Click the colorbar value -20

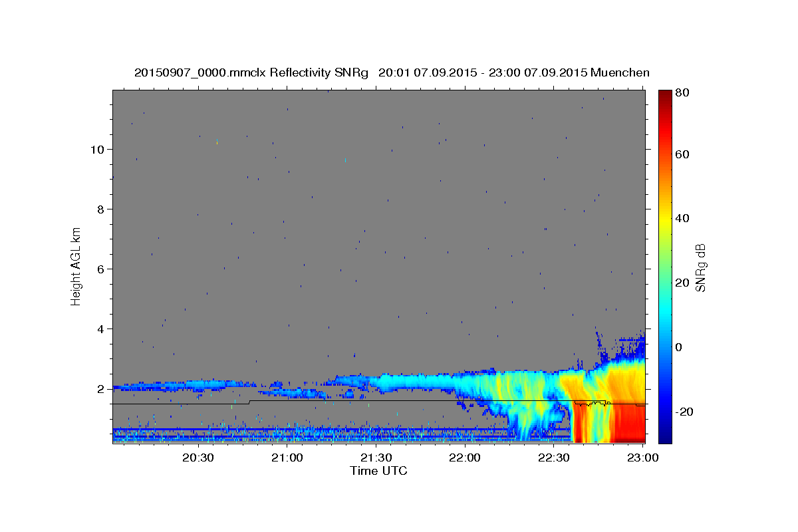tap(684, 412)
